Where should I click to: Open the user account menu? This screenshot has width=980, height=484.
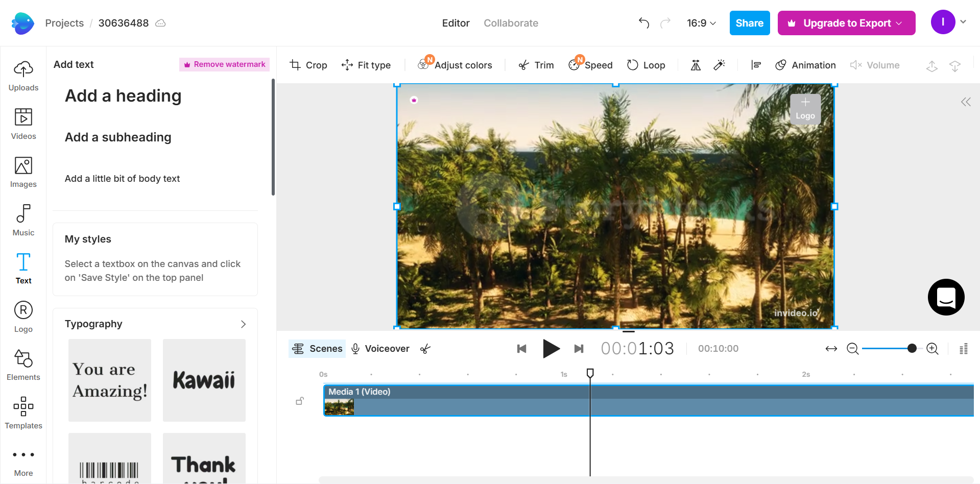[948, 22]
